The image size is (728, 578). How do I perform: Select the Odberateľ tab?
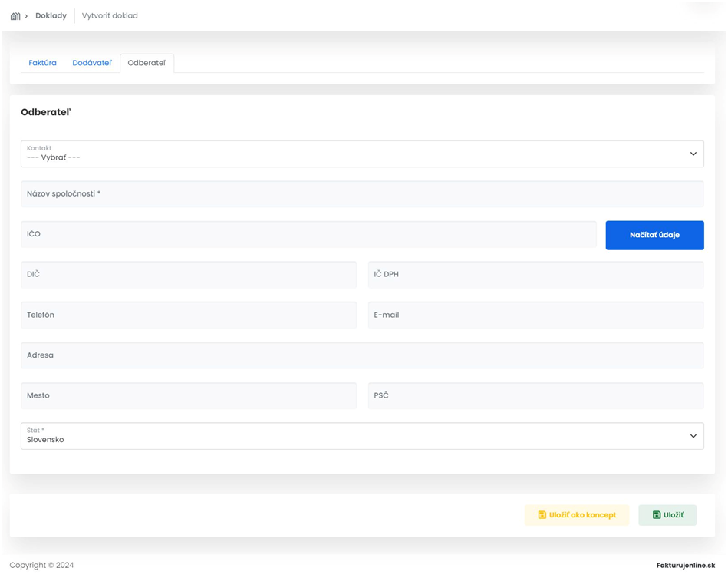[147, 63]
